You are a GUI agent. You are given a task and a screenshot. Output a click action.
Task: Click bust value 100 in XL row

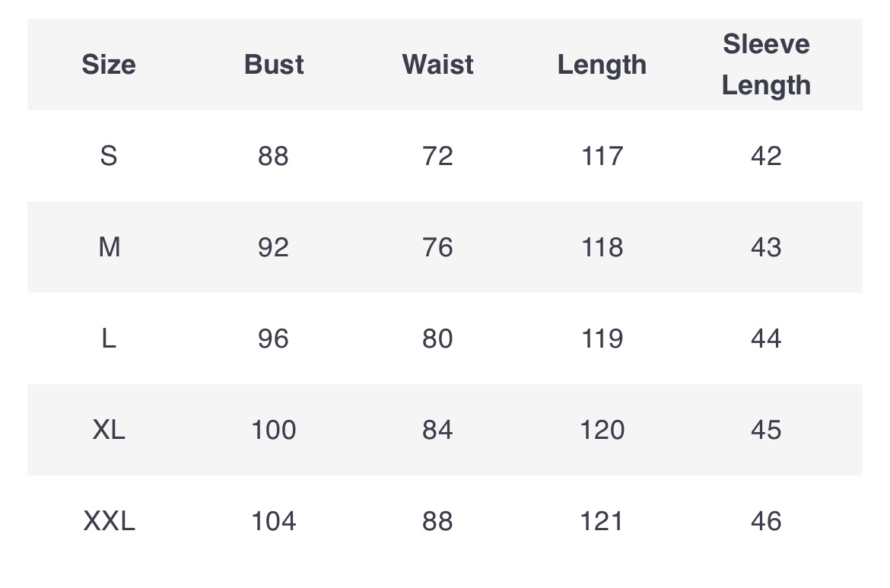(x=274, y=430)
